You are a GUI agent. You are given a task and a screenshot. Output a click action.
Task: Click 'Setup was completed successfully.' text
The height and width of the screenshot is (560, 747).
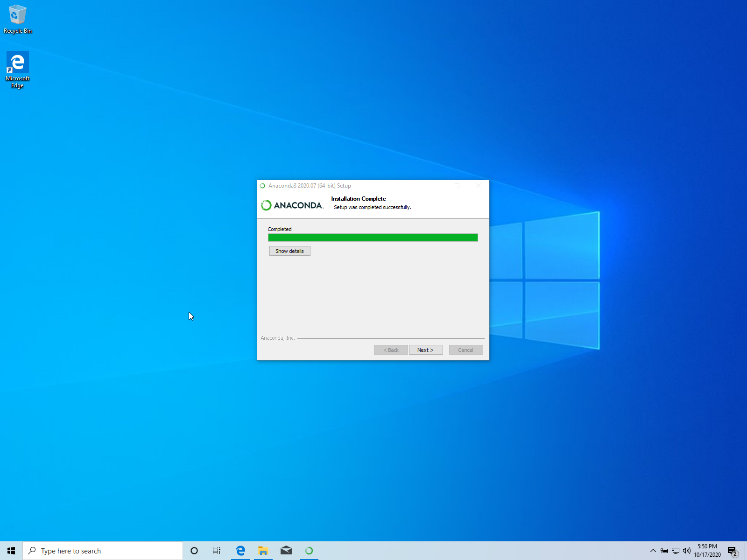click(373, 207)
